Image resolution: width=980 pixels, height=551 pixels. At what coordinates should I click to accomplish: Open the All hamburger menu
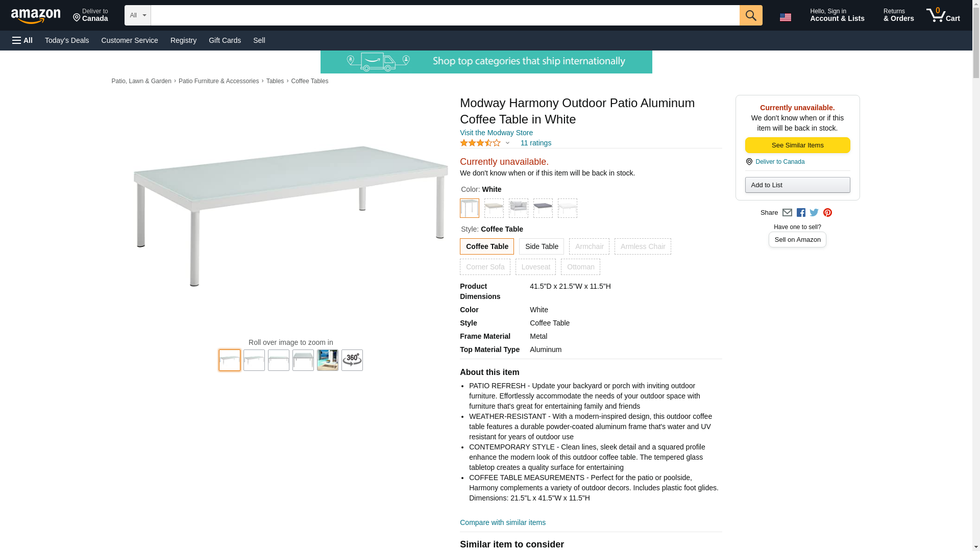pyautogui.click(x=22, y=40)
